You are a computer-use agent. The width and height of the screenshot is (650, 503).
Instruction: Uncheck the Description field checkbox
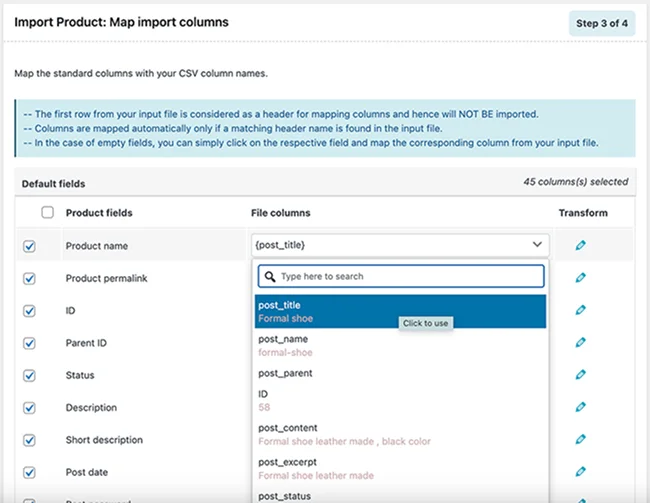[29, 408]
